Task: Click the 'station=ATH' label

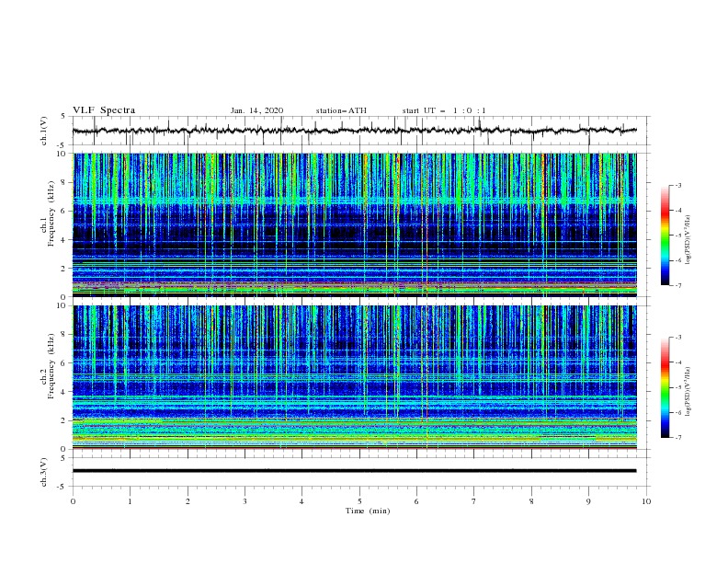Action: (x=341, y=110)
